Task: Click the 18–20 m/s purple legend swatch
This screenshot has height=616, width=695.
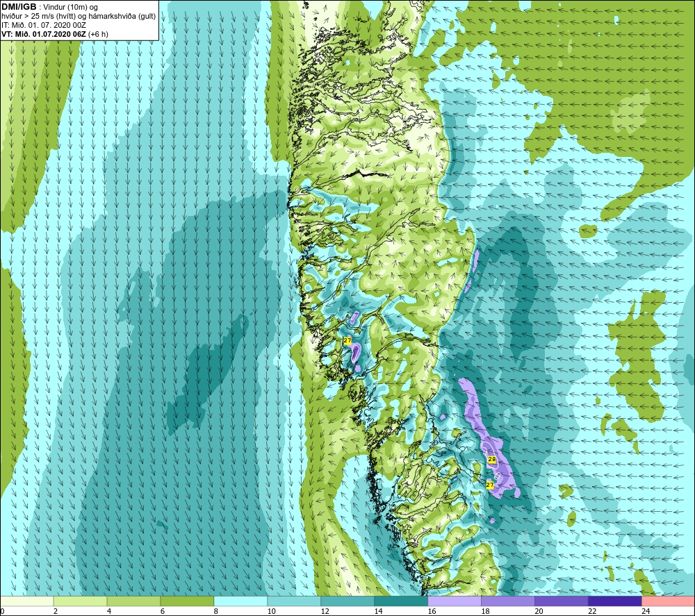Action: tap(507, 601)
